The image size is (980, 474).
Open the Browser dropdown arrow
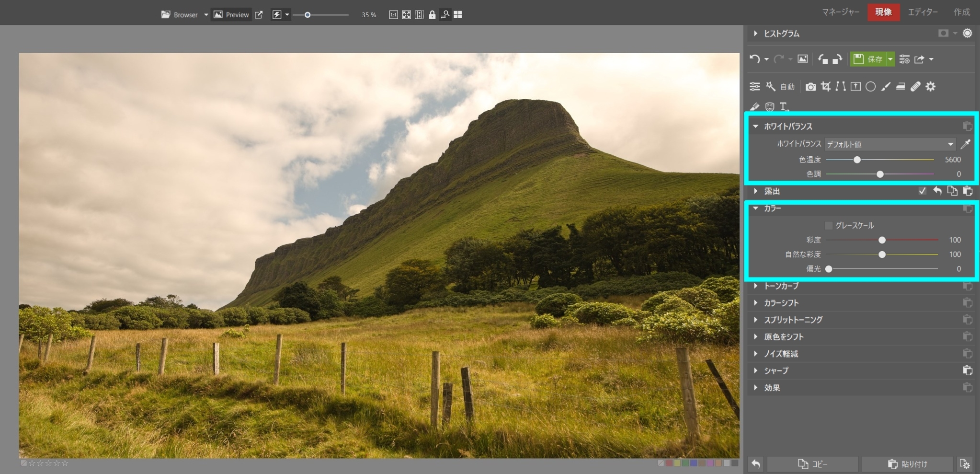pos(206,15)
